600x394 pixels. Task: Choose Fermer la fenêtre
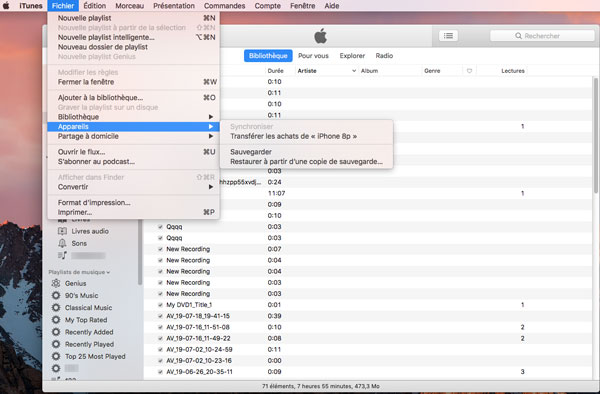pyautogui.click(x=133, y=82)
